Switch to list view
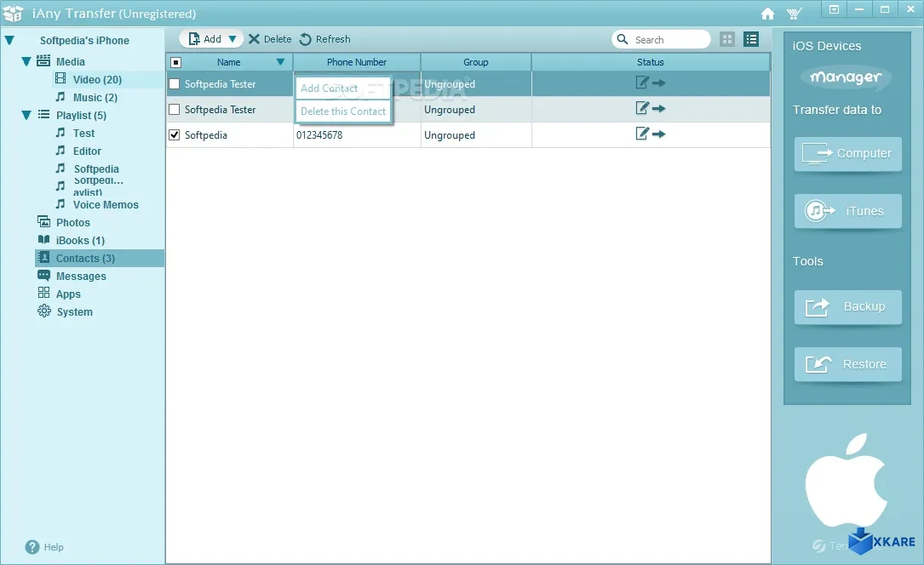 point(751,39)
